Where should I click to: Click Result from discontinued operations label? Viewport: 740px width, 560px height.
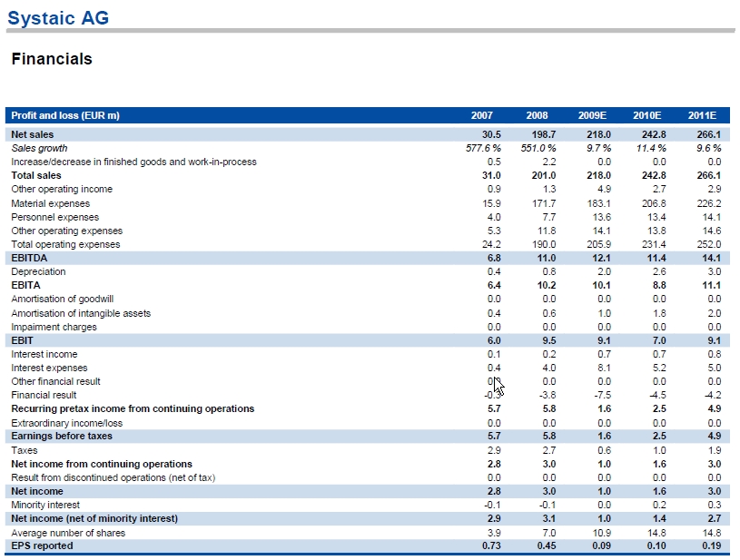point(113,478)
